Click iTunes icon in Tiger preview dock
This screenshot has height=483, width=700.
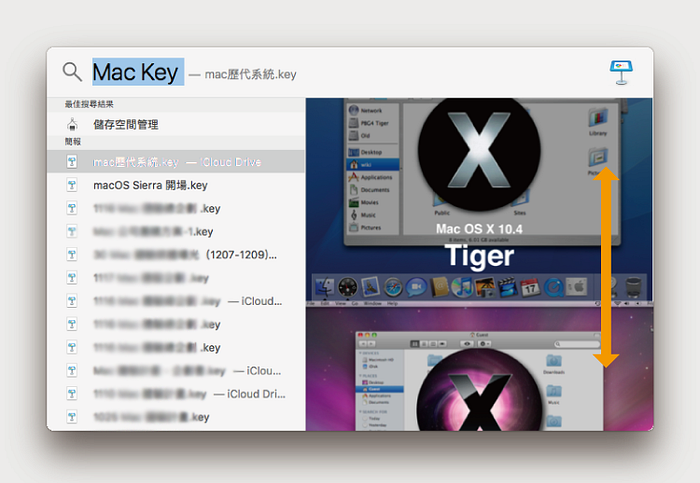[462, 287]
